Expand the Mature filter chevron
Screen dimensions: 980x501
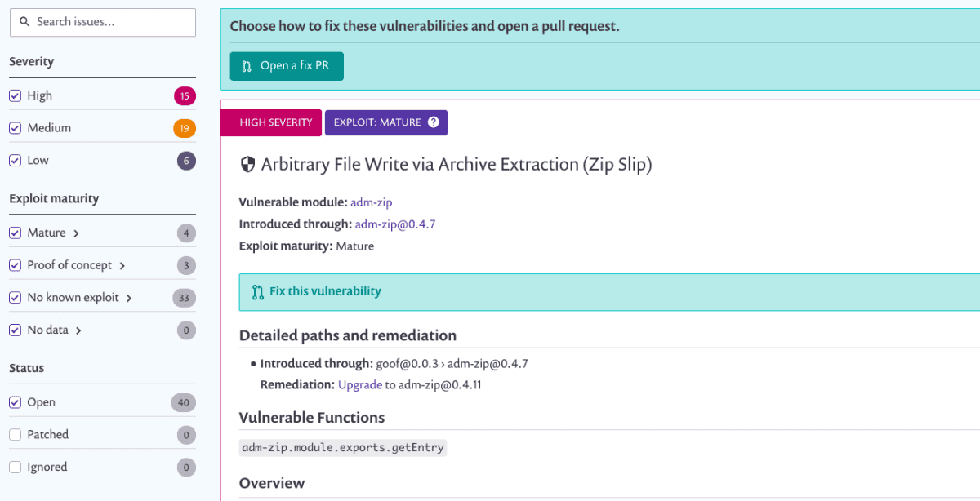tap(76, 233)
